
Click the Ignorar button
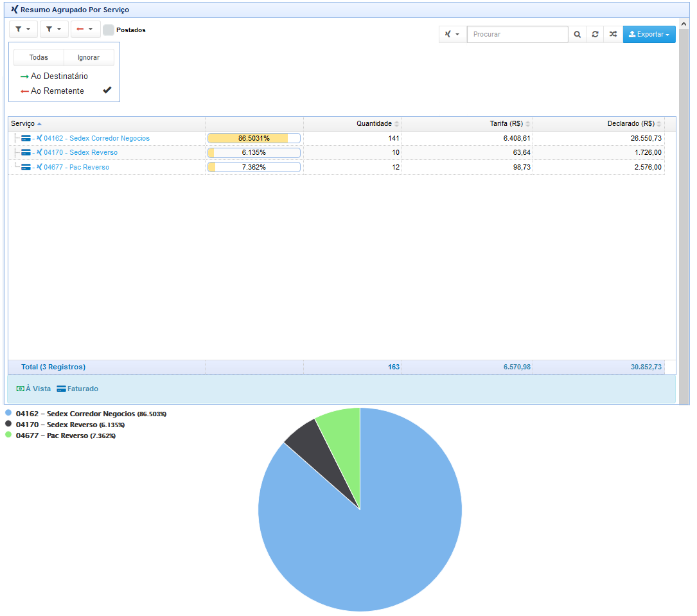(x=89, y=57)
